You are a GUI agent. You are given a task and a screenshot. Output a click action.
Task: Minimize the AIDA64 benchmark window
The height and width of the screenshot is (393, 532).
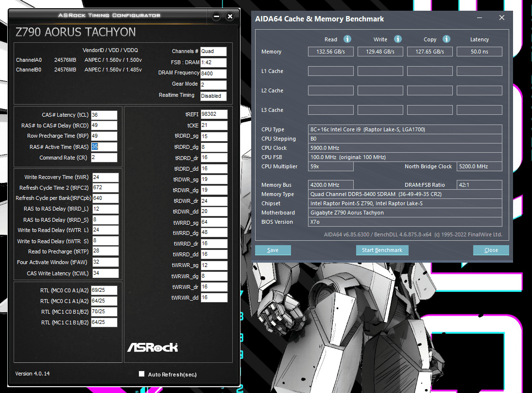[x=479, y=18]
